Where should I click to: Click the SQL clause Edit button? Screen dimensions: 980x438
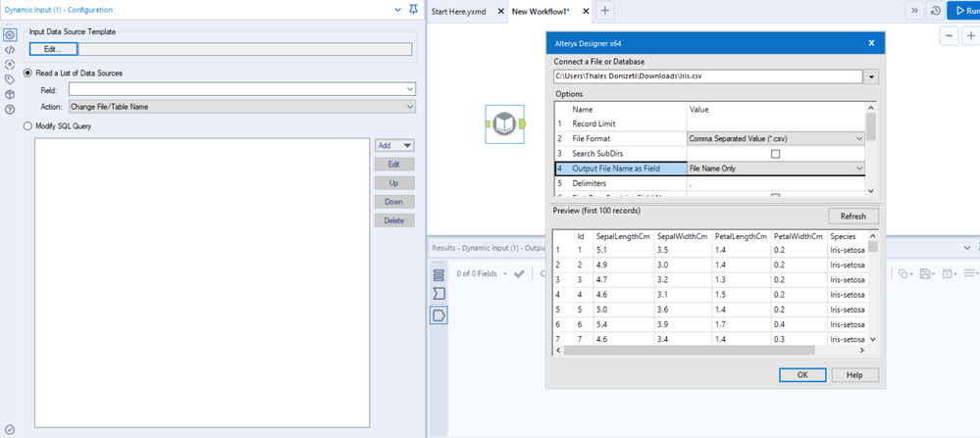pyautogui.click(x=394, y=164)
